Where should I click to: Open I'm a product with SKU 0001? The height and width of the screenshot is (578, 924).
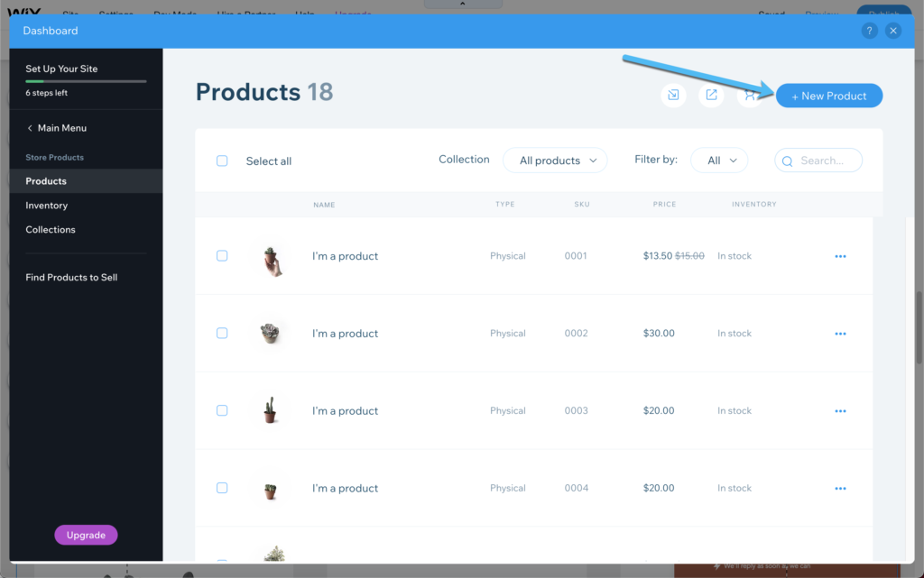click(346, 256)
